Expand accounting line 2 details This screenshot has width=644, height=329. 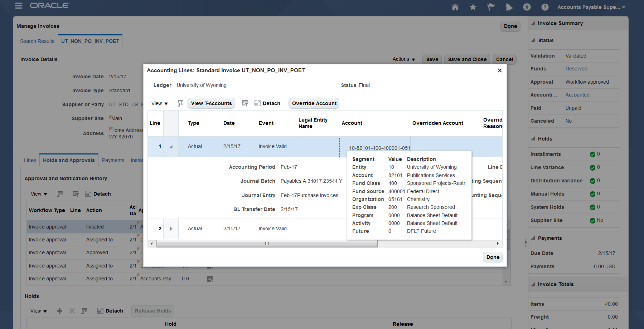pos(171,229)
